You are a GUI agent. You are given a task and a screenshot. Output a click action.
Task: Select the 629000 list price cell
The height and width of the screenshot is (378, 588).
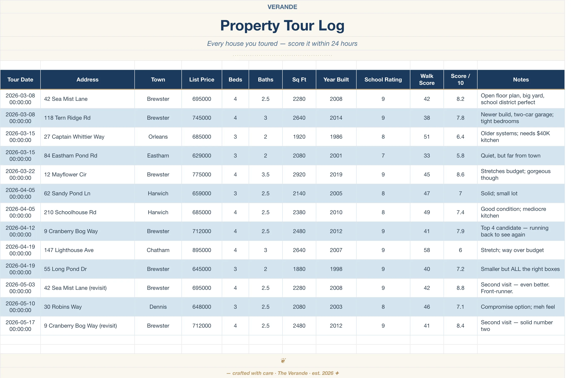coord(202,156)
